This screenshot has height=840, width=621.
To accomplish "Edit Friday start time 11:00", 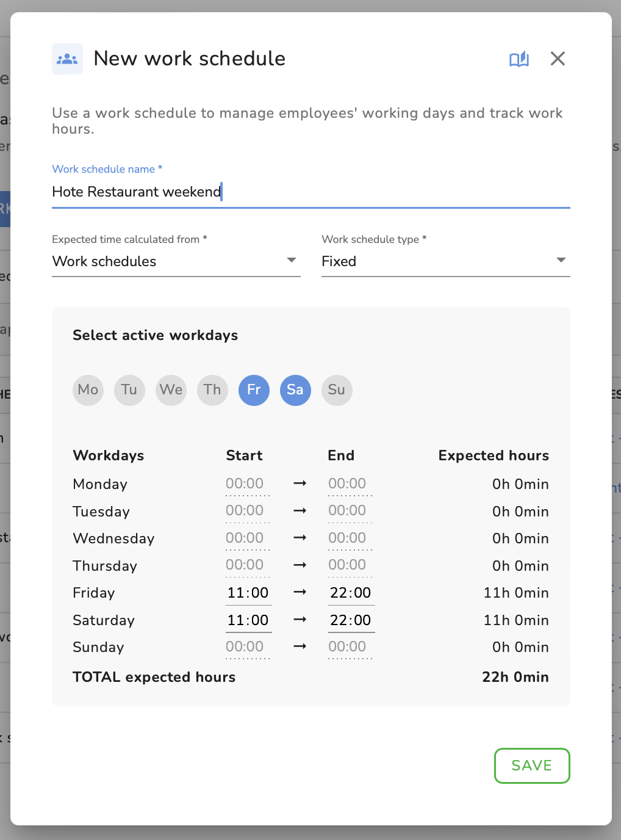I will 248,593.
